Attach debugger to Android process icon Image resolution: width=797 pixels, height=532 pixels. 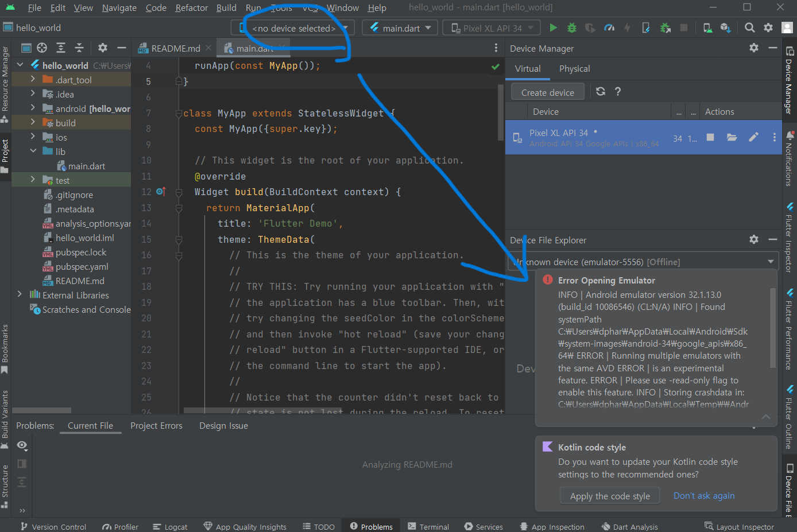(x=666, y=28)
